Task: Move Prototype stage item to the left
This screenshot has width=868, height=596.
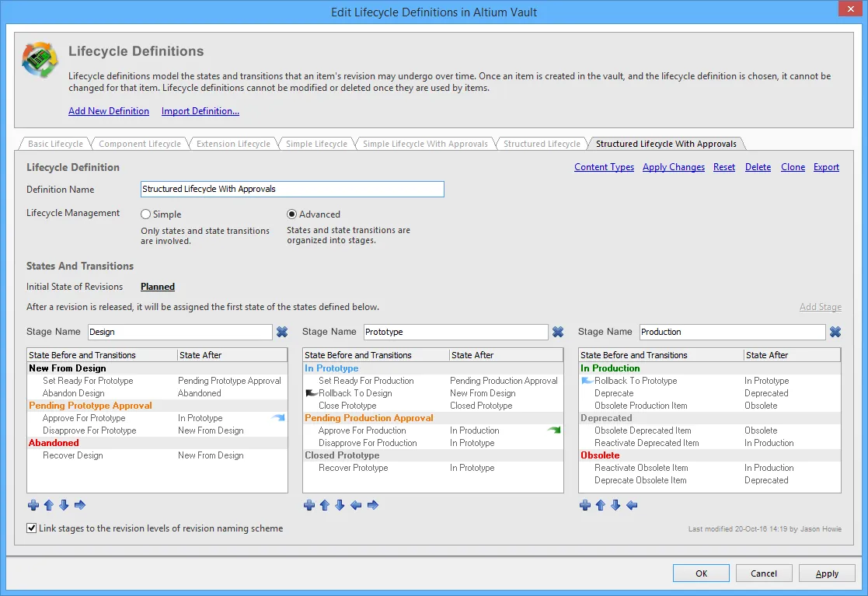Action: [x=356, y=504]
